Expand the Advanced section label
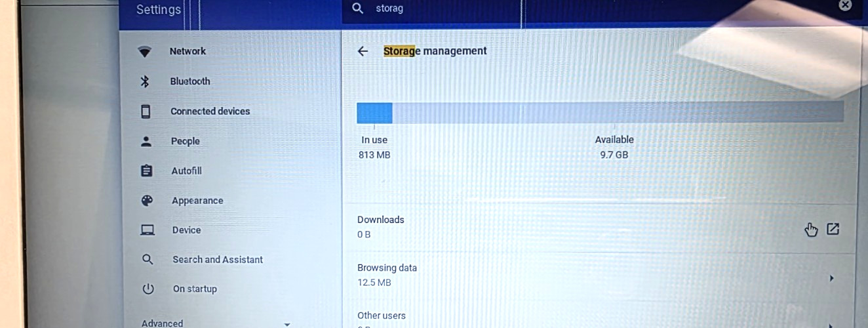Screen dimensions: 868x328 [x=163, y=323]
